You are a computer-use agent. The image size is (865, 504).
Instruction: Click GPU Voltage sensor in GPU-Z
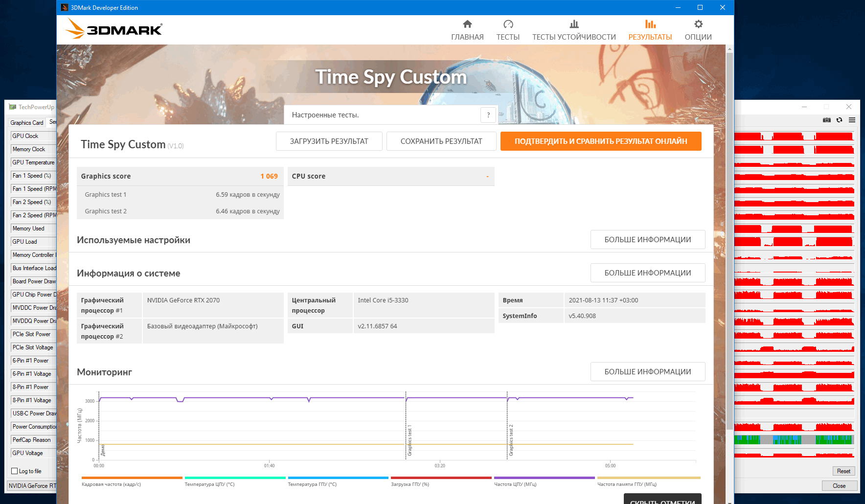[33, 453]
